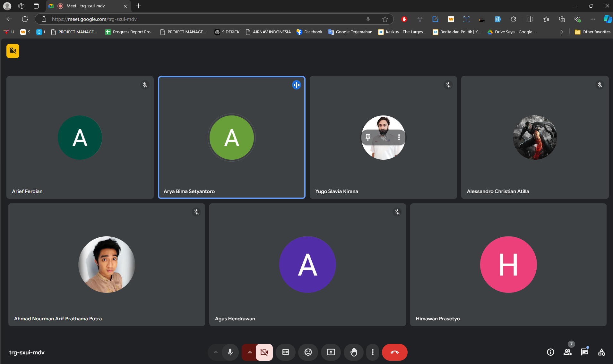Show the people participants panel
613x364 pixels.
(567, 352)
